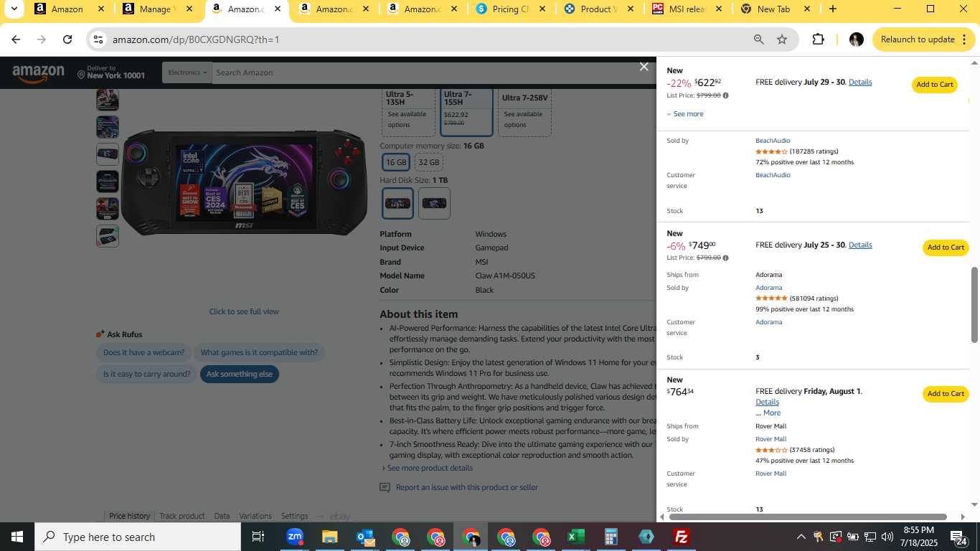
Task: Select Ultra 7-155H option priced $622.92
Action: 466,112
